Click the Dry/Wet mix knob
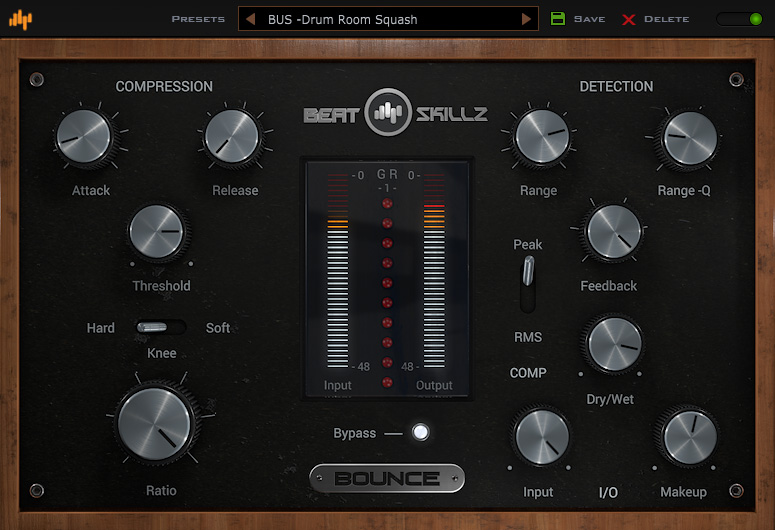The image size is (775, 530). tap(612, 344)
